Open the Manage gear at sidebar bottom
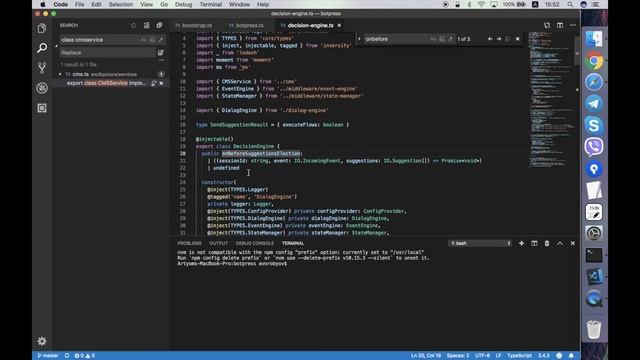640x360 pixels. click(42, 341)
